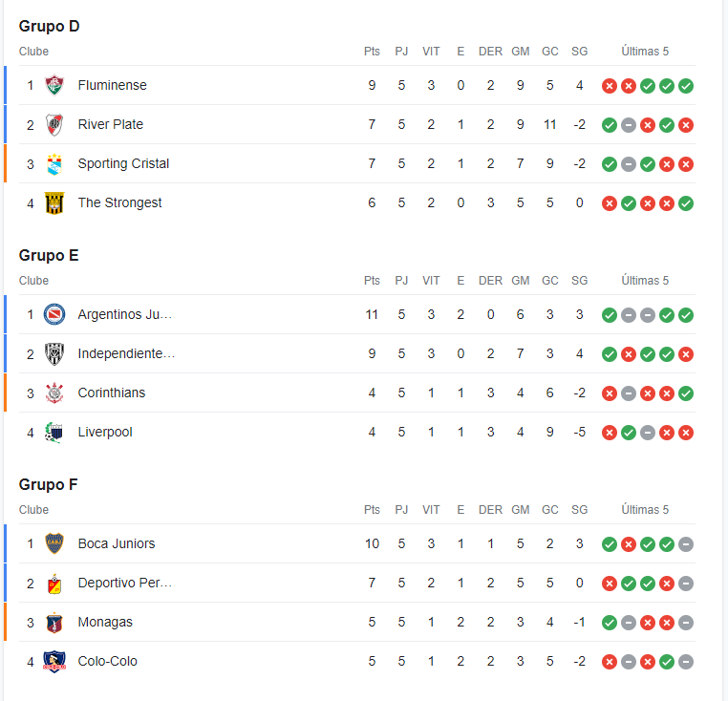The image size is (728, 701).
Task: Open the Independiente team name link
Action: coord(126,353)
